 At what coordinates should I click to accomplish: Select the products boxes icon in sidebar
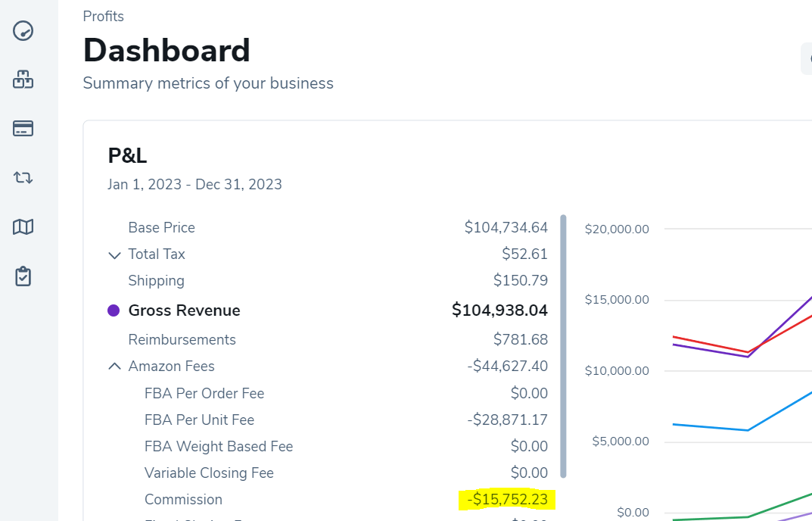point(23,80)
